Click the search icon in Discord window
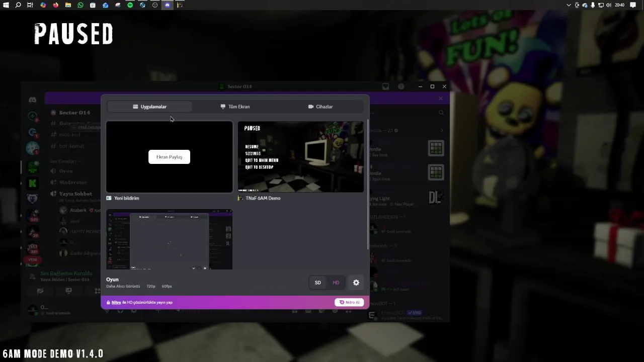Screen dimensions: 644x362 [441, 113]
